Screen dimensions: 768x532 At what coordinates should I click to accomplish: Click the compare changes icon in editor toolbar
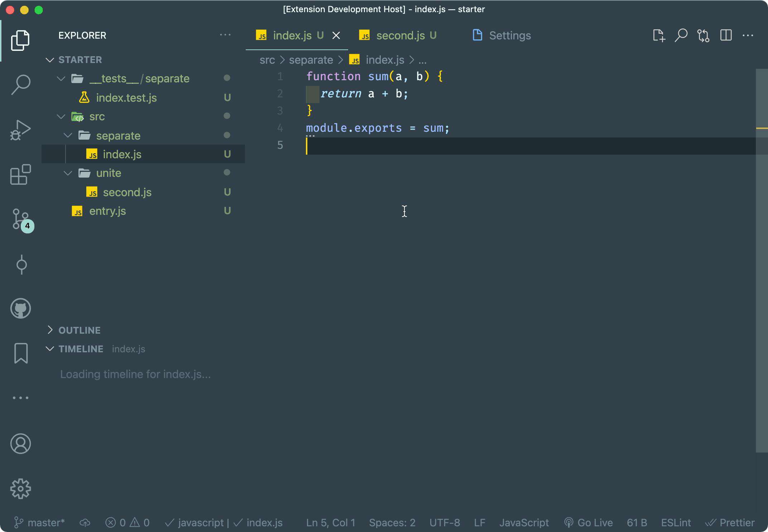tap(704, 35)
